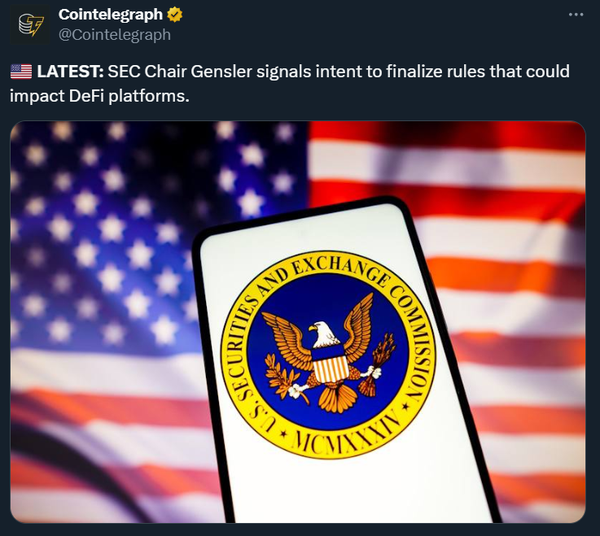Screen dimensions: 600x536
Task: Click the tweet text about SEC Chair Gensler
Action: (290, 84)
